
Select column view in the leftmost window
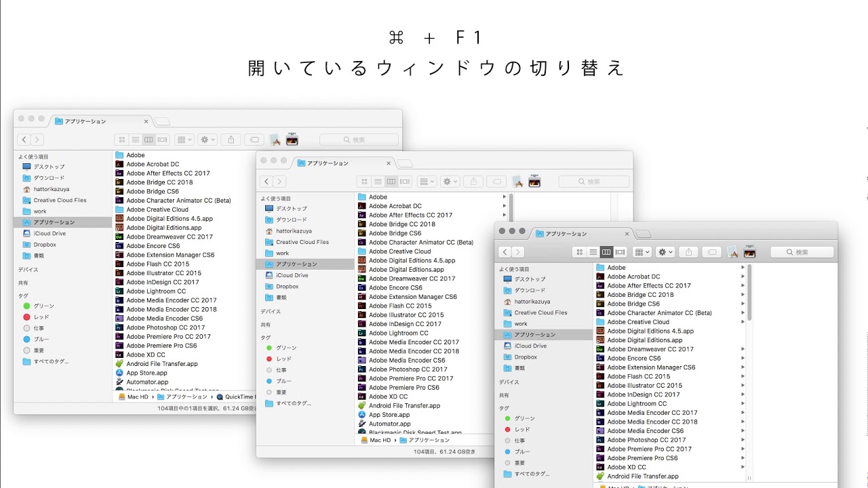pyautogui.click(x=149, y=140)
